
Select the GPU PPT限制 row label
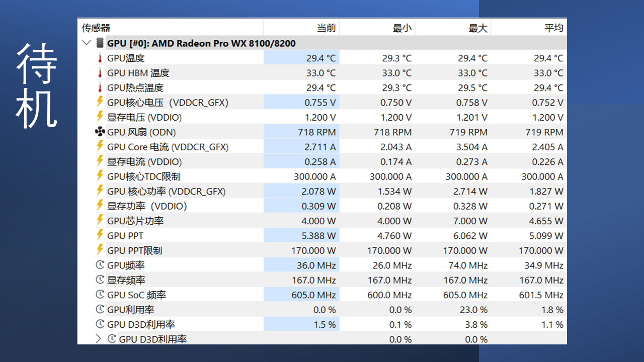[134, 250]
